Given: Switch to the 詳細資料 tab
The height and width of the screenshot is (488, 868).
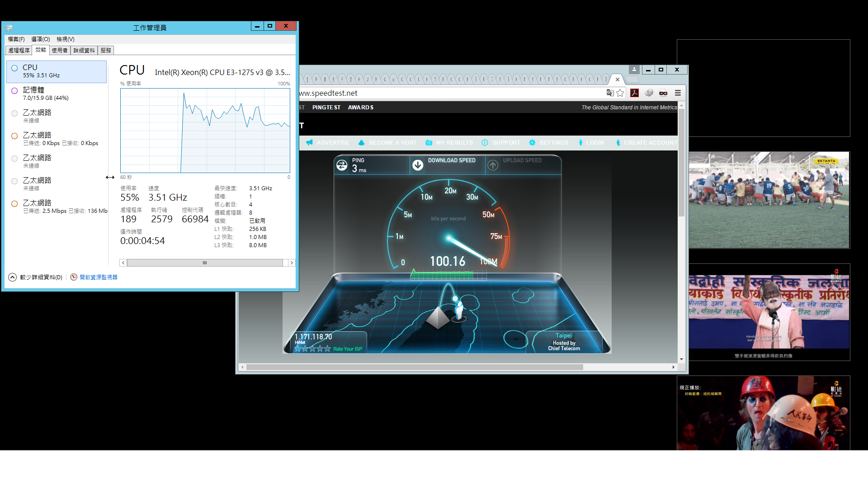Looking at the screenshot, I should [x=84, y=51].
